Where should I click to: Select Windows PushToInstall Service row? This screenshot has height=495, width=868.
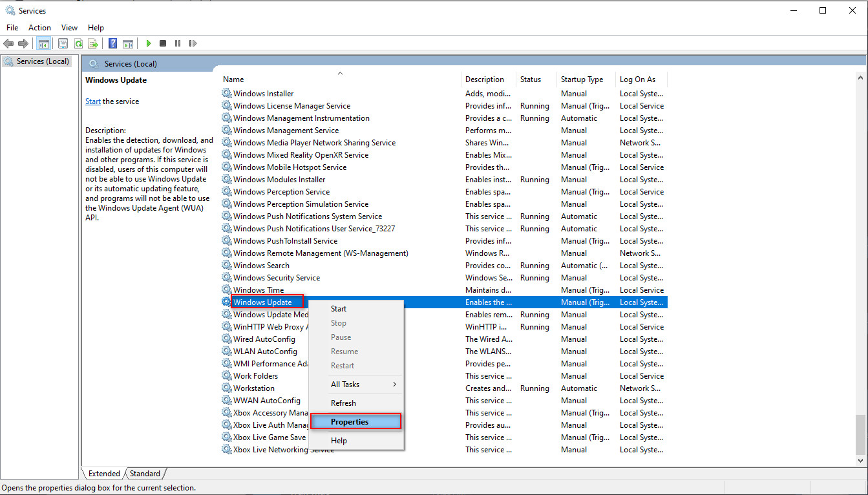tap(443, 241)
